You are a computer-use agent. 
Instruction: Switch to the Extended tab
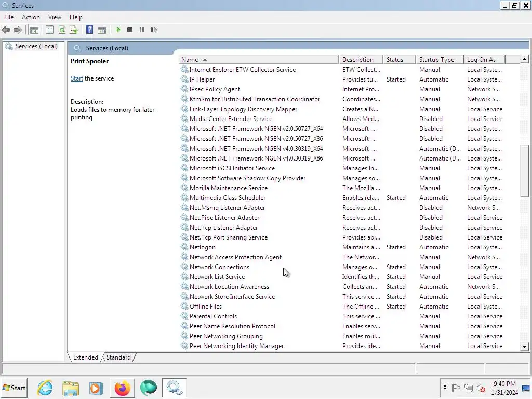point(85,357)
